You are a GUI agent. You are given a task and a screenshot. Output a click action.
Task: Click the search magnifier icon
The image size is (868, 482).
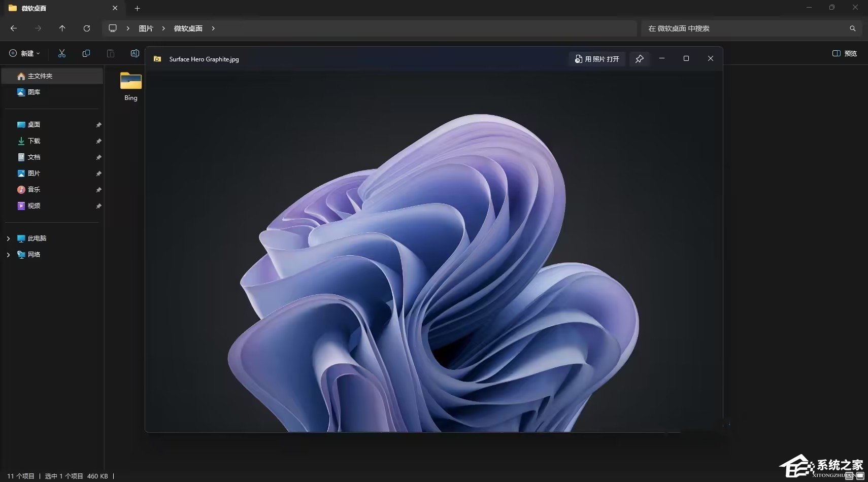point(853,28)
